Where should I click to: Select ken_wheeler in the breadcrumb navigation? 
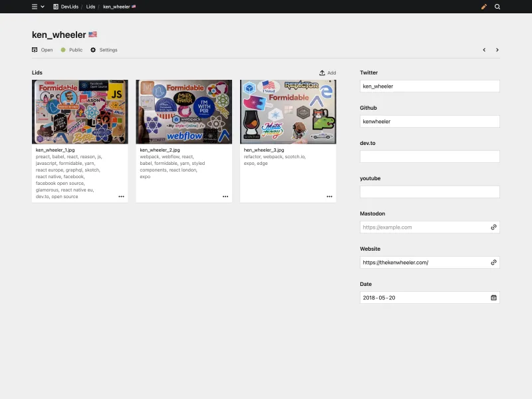116,7
